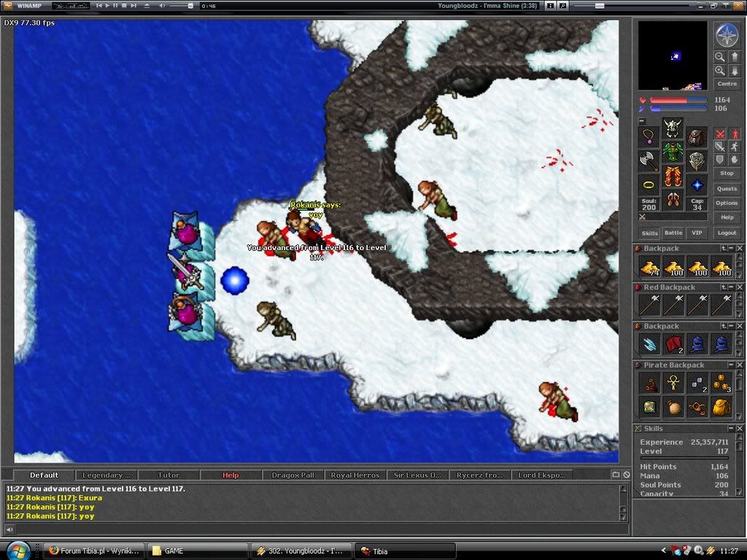Zoom out the minimap

coord(719,57)
